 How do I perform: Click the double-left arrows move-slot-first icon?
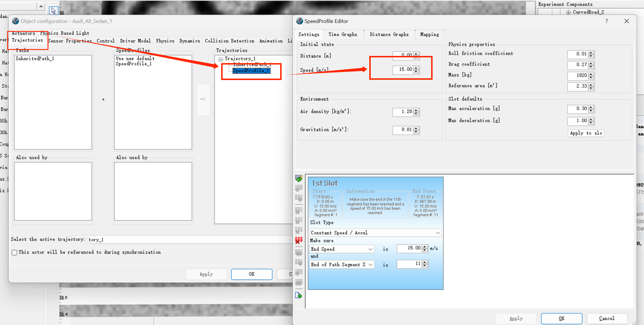click(x=299, y=252)
